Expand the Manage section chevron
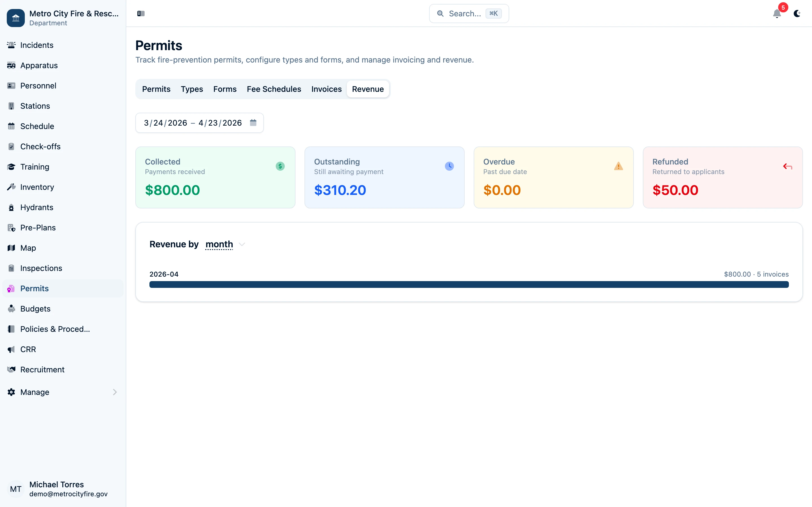This screenshot has width=812, height=507. (x=115, y=392)
